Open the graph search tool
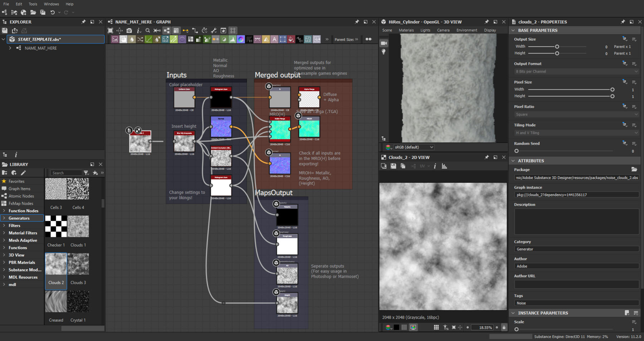 click(x=148, y=30)
